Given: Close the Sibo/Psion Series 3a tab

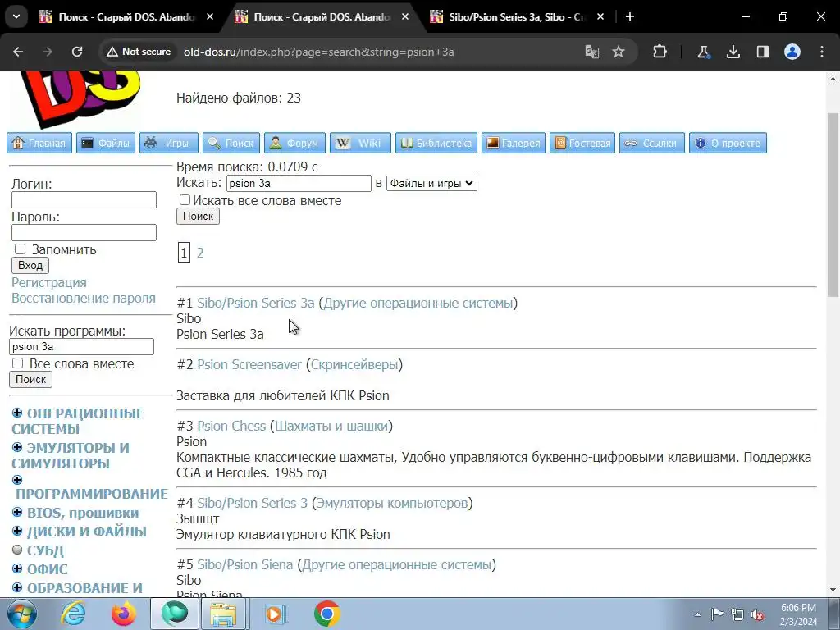Looking at the screenshot, I should coord(600,16).
